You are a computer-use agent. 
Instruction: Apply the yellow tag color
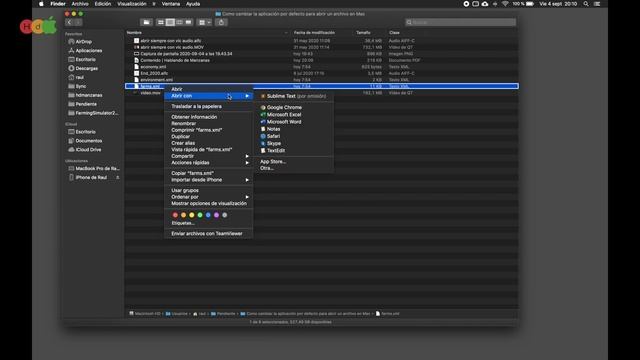[x=191, y=215]
